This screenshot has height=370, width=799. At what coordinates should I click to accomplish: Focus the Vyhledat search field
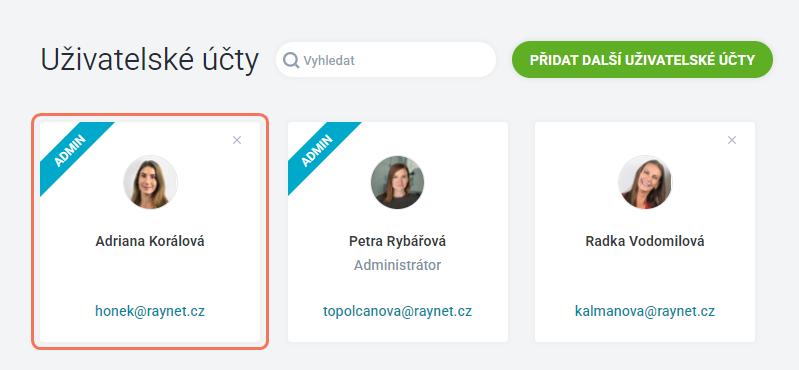(x=386, y=60)
